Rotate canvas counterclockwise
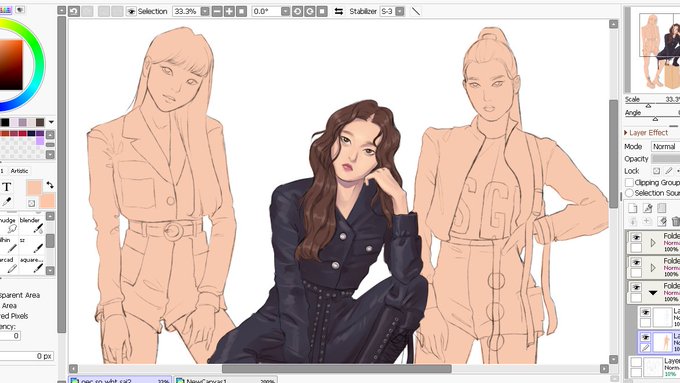 point(298,12)
